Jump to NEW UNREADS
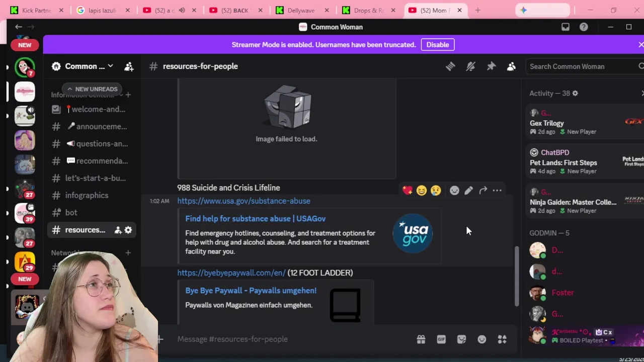The image size is (644, 362). click(x=92, y=89)
